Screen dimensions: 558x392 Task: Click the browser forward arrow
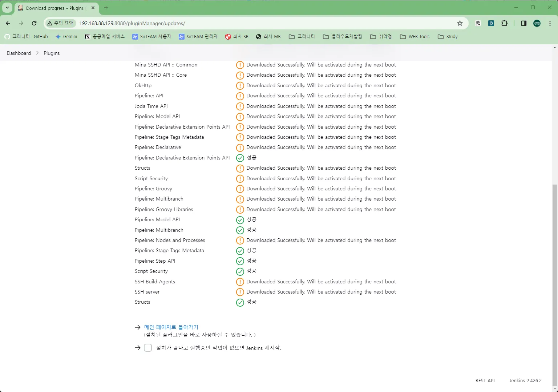click(21, 23)
